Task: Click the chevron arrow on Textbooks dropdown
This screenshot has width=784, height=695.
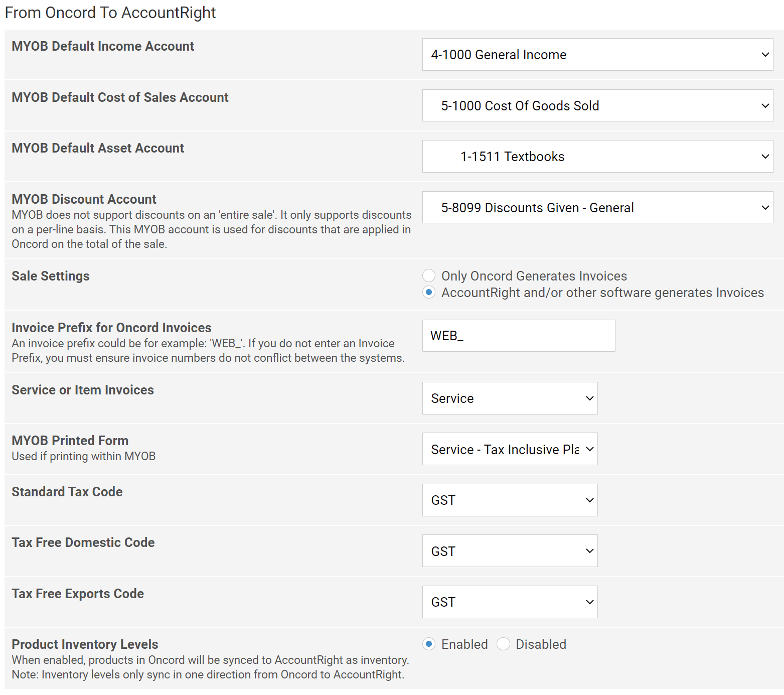Action: [x=765, y=157]
